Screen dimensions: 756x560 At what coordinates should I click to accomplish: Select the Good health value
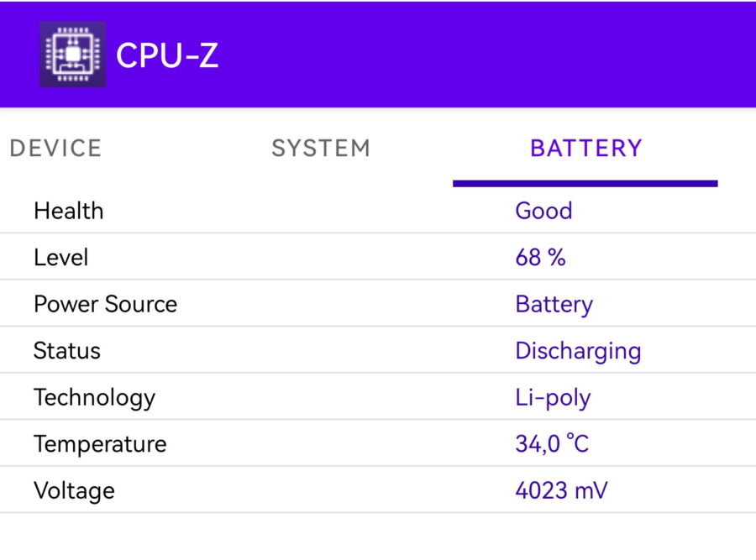(543, 211)
